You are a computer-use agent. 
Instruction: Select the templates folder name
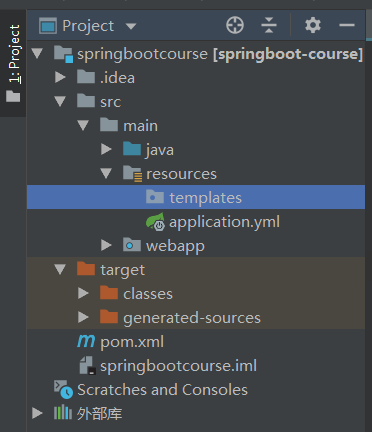point(205,198)
